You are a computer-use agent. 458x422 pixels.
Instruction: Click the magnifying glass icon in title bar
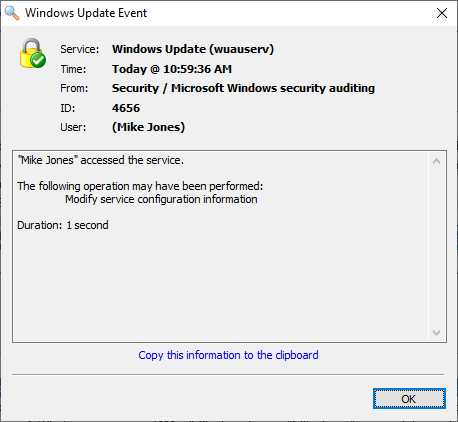(12, 13)
